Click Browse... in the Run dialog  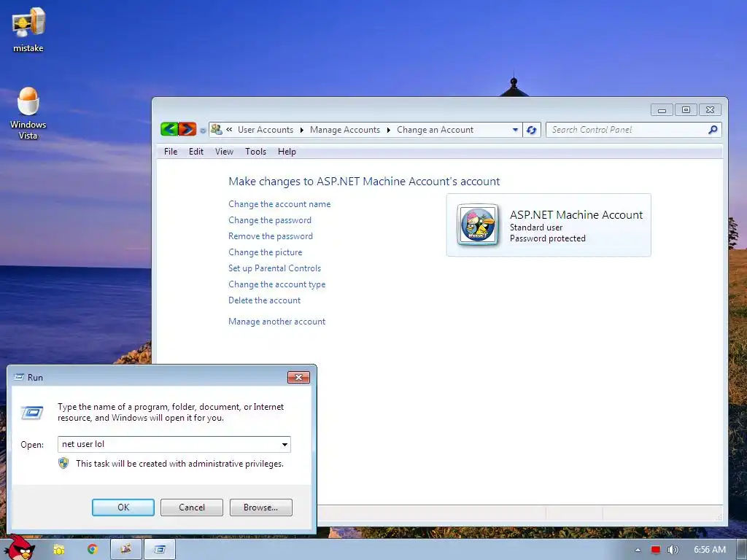coord(260,507)
